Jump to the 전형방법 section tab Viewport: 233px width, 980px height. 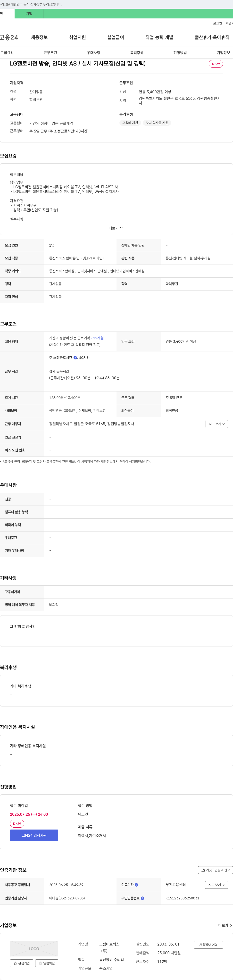coord(180,52)
